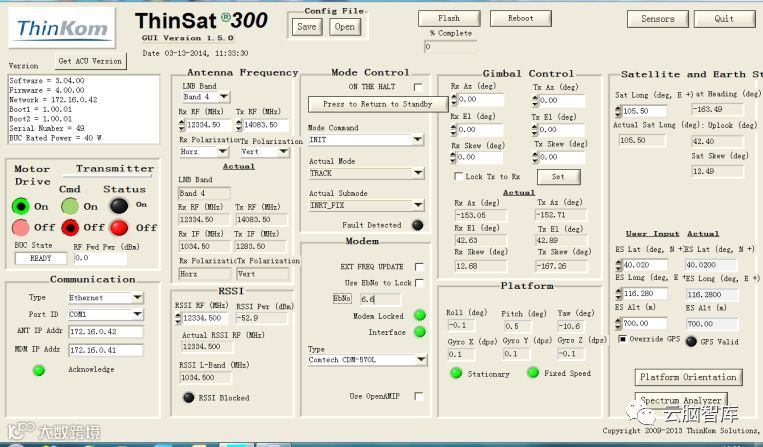Click the EbNo value field

tap(380, 299)
